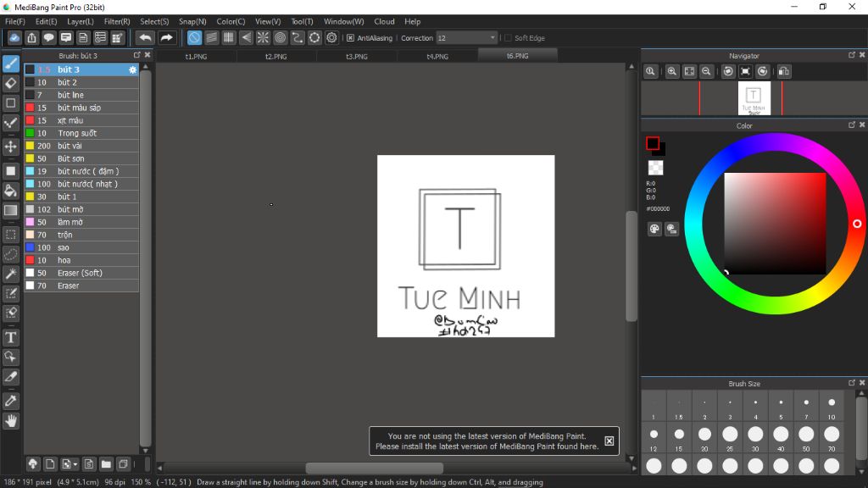
Task: Undock the Brush Size panel
Action: 851,383
